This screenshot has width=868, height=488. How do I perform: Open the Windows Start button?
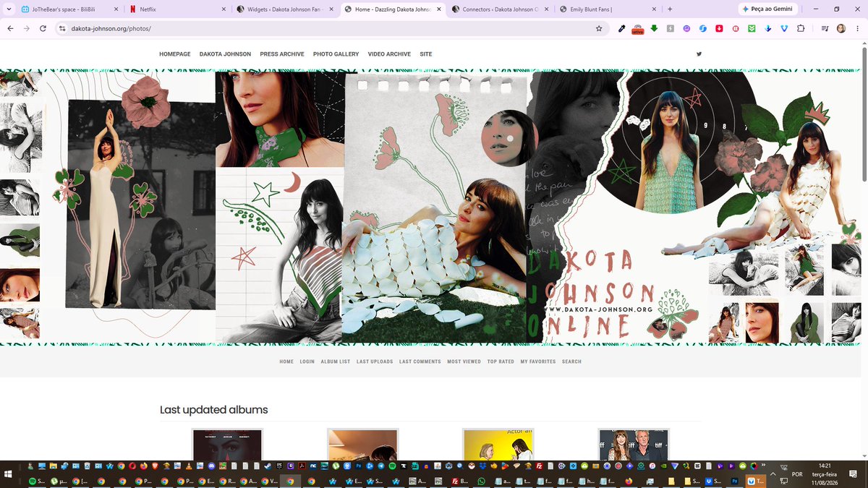coord(8,474)
